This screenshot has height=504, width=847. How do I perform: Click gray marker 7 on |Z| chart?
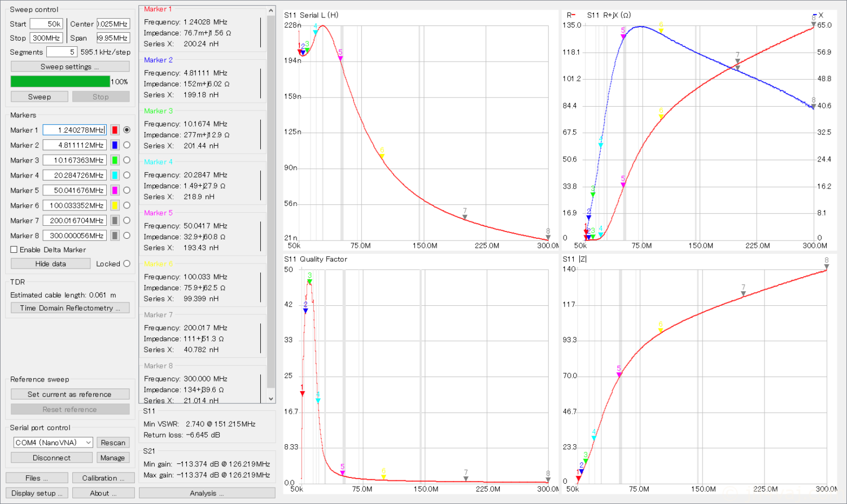coord(743,293)
